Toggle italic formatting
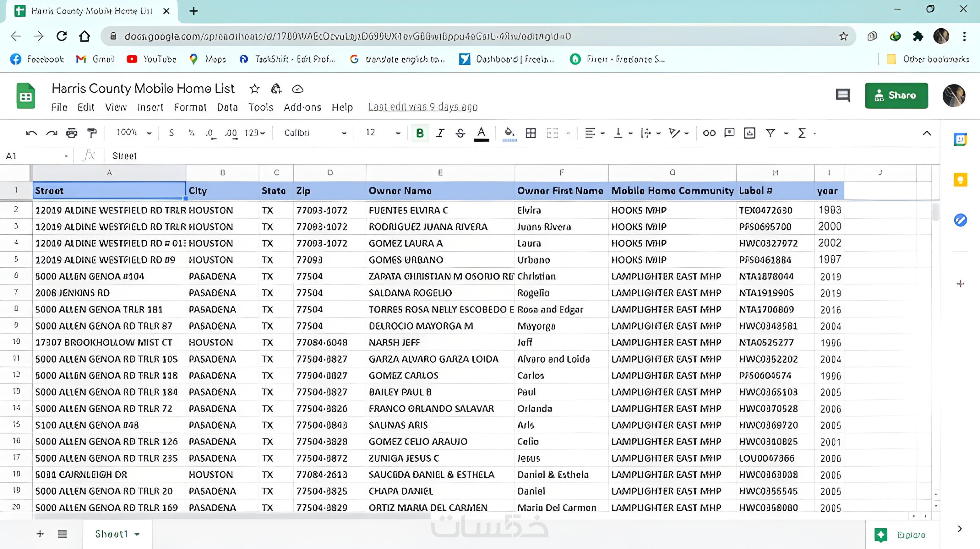The image size is (980, 549). (x=440, y=133)
